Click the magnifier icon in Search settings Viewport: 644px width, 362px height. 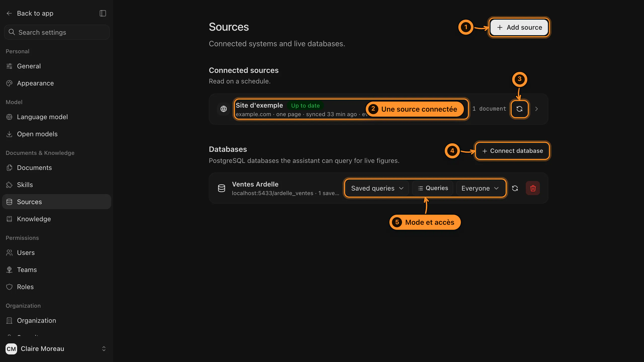(x=12, y=32)
